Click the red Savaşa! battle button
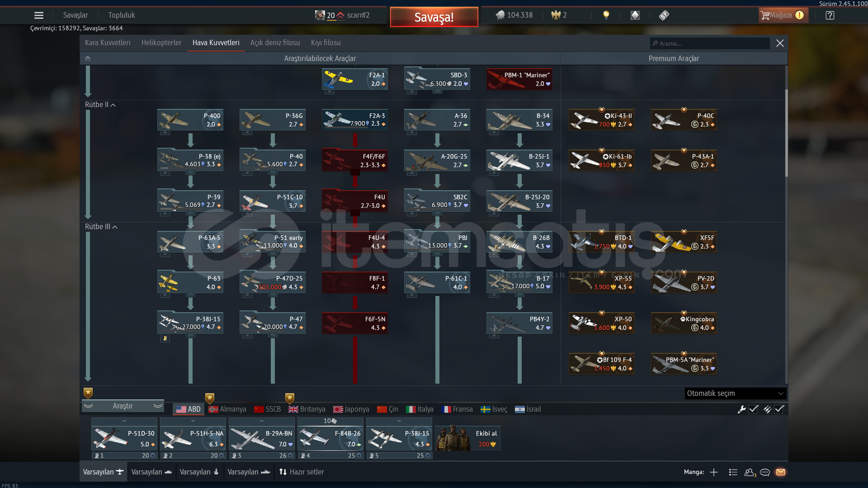Viewport: 868px width, 488px height. [x=434, y=17]
